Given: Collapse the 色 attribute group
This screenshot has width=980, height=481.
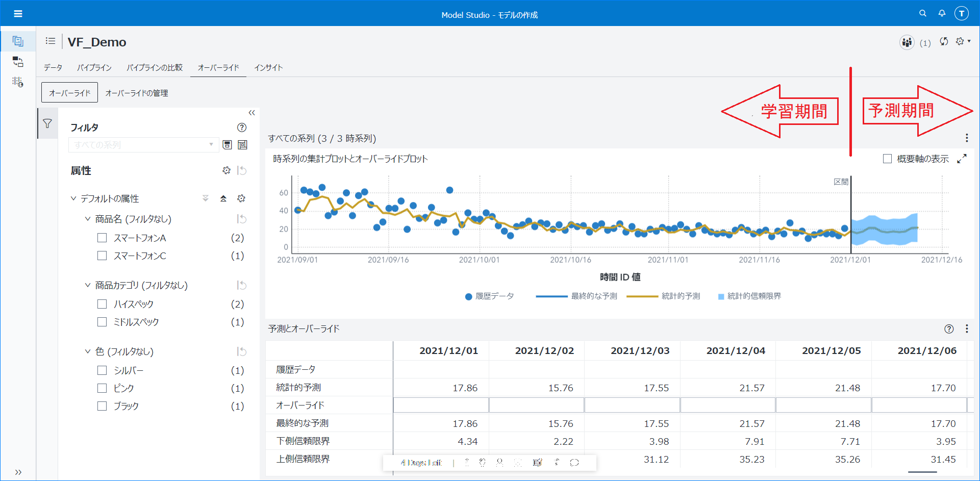Looking at the screenshot, I should [87, 351].
